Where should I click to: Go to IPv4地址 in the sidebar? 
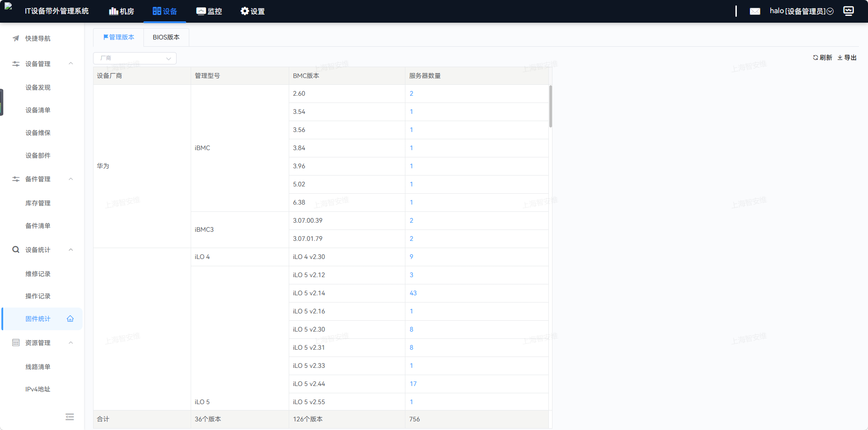pyautogui.click(x=38, y=389)
